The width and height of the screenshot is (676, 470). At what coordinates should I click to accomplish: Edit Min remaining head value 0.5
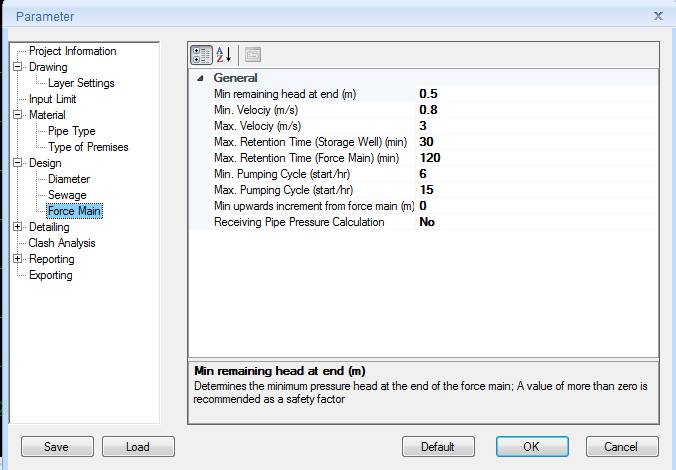pyautogui.click(x=537, y=94)
